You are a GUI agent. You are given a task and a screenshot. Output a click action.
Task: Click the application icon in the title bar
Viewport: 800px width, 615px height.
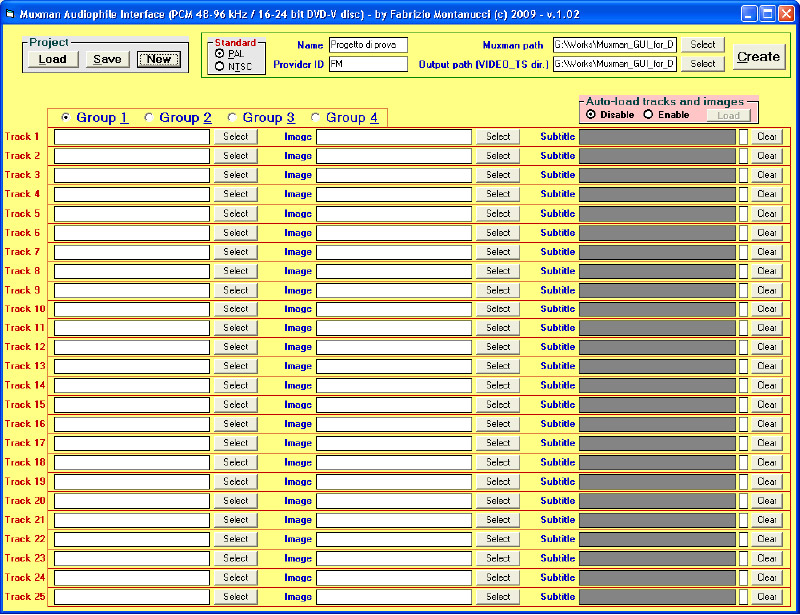pyautogui.click(x=9, y=14)
